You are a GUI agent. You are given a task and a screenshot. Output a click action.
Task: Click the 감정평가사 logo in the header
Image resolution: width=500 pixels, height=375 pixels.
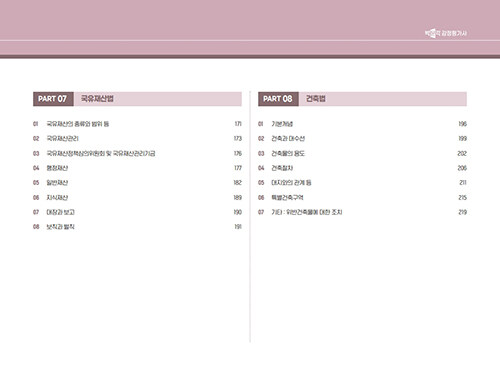coord(446,33)
